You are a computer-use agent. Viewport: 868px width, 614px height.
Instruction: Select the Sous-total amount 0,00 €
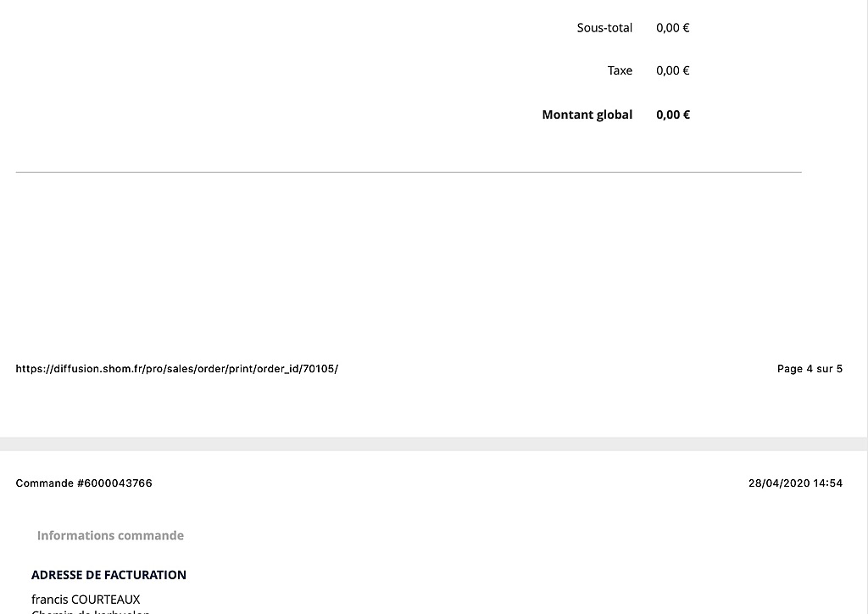pyautogui.click(x=672, y=28)
